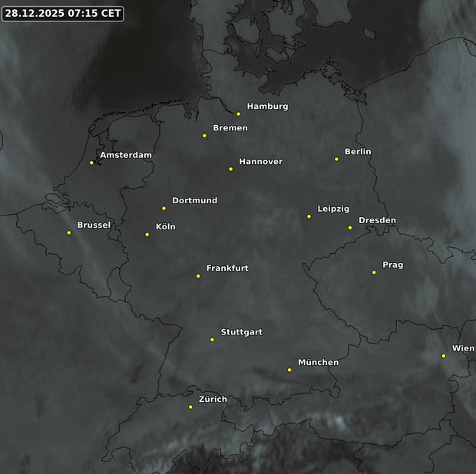Select the Stuttgart text label
The width and height of the screenshot is (476, 474).
pos(241,332)
